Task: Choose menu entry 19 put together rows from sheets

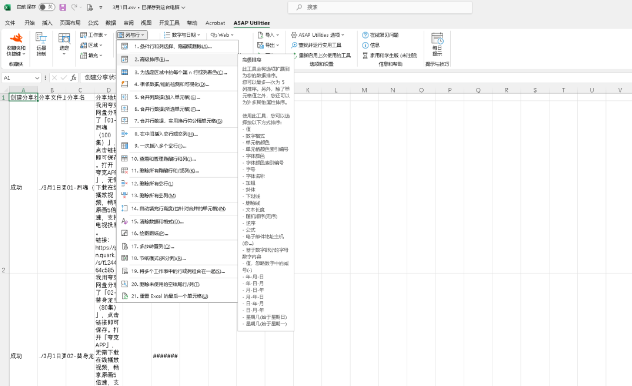Action: tap(177, 271)
